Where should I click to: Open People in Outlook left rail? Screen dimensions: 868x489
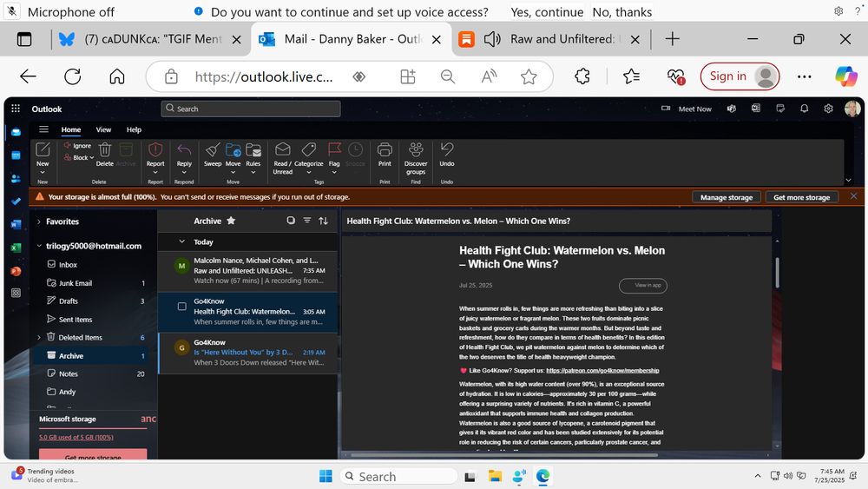point(16,178)
